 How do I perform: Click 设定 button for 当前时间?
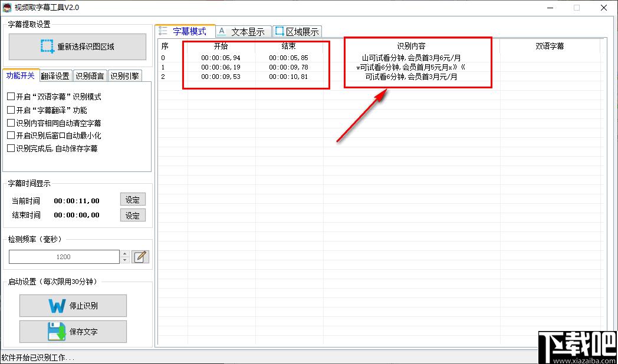click(133, 200)
